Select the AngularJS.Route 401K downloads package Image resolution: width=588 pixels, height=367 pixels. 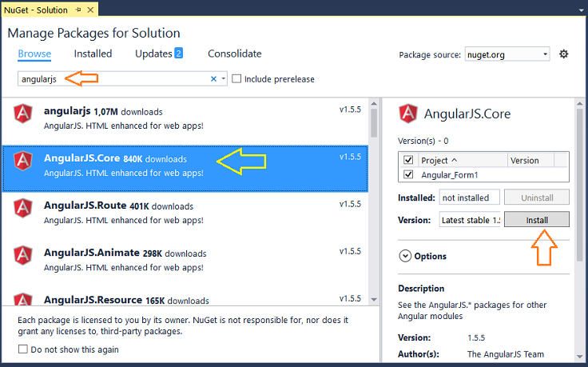tap(185, 216)
